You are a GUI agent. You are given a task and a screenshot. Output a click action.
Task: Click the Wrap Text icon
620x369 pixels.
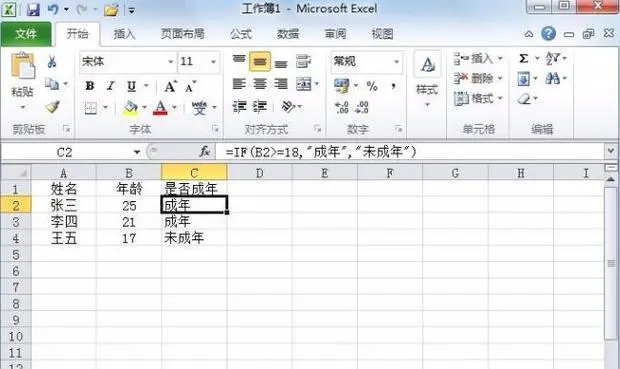[x=303, y=61]
